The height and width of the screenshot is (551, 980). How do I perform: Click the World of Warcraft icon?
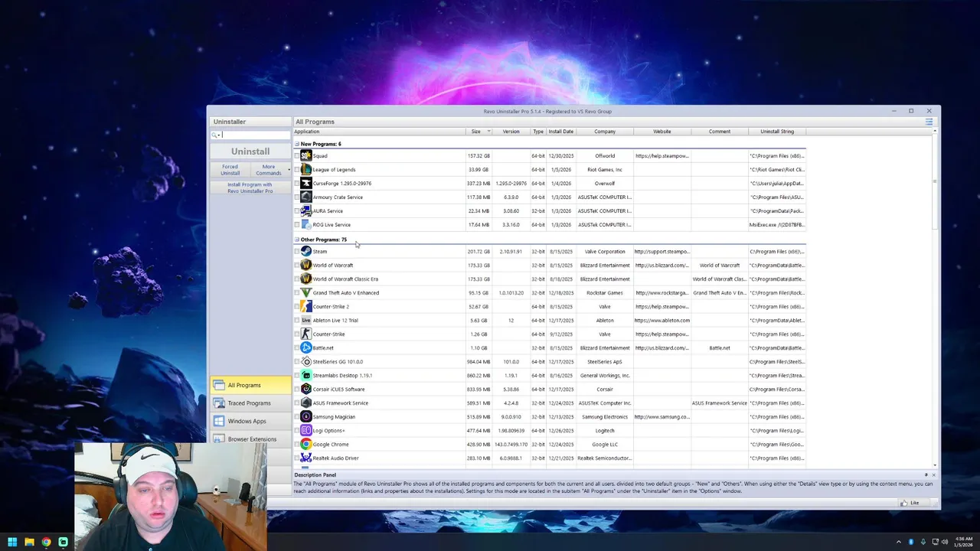(306, 266)
